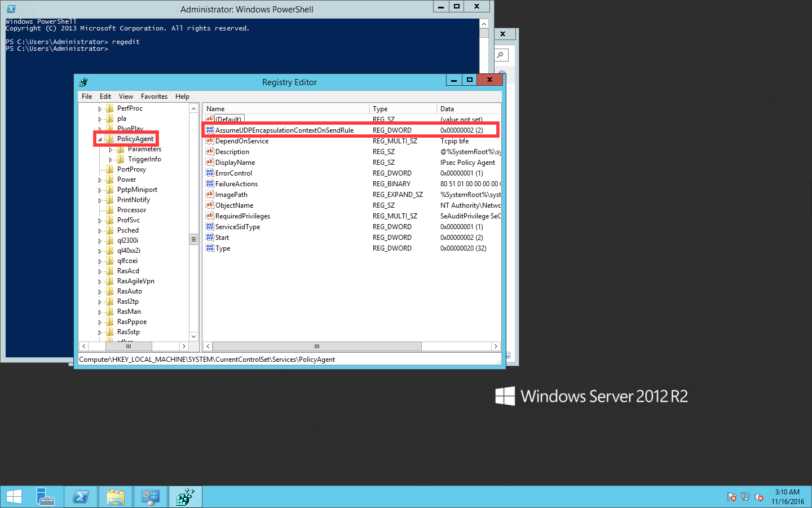Click the tree pane horizontal scroll-right arrow
This screenshot has width=812, height=508.
(x=184, y=346)
